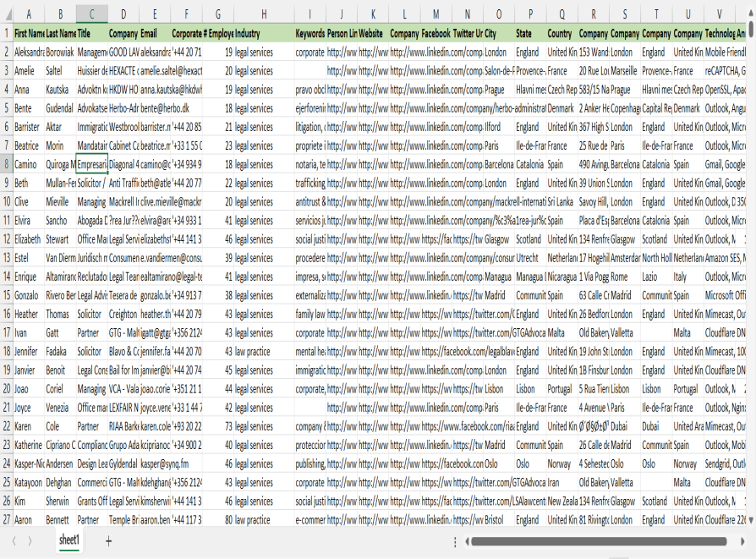Select row 8 header
This screenshot has height=559, width=756.
7,164
